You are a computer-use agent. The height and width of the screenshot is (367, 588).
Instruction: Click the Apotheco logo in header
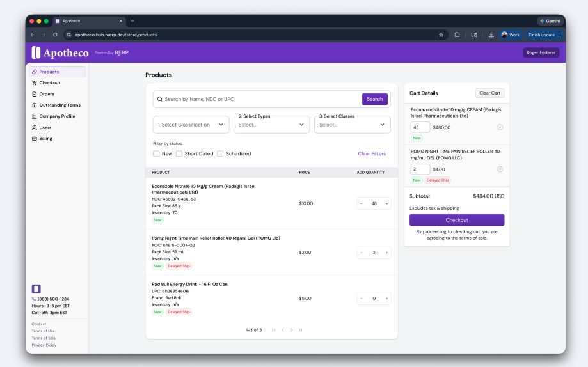(x=61, y=53)
